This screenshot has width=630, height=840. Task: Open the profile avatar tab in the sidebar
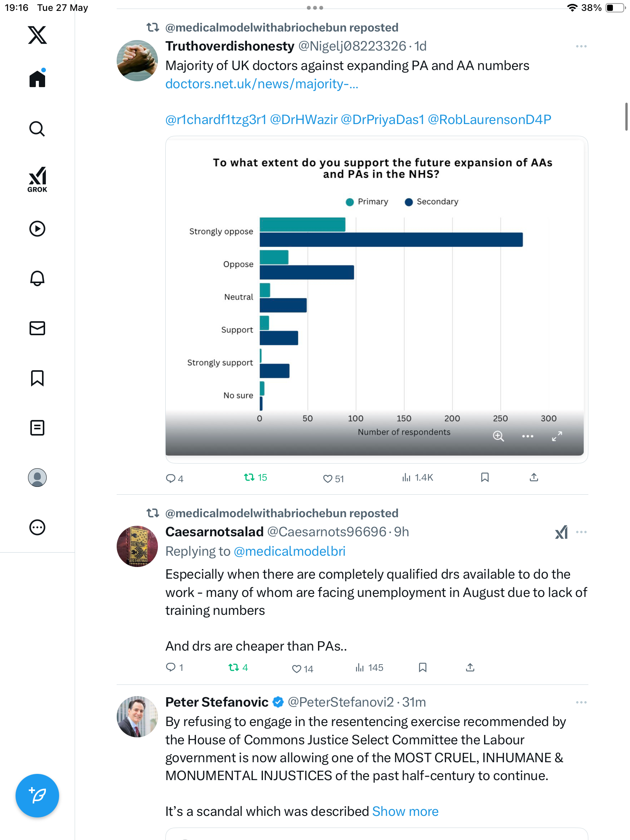pyautogui.click(x=37, y=478)
